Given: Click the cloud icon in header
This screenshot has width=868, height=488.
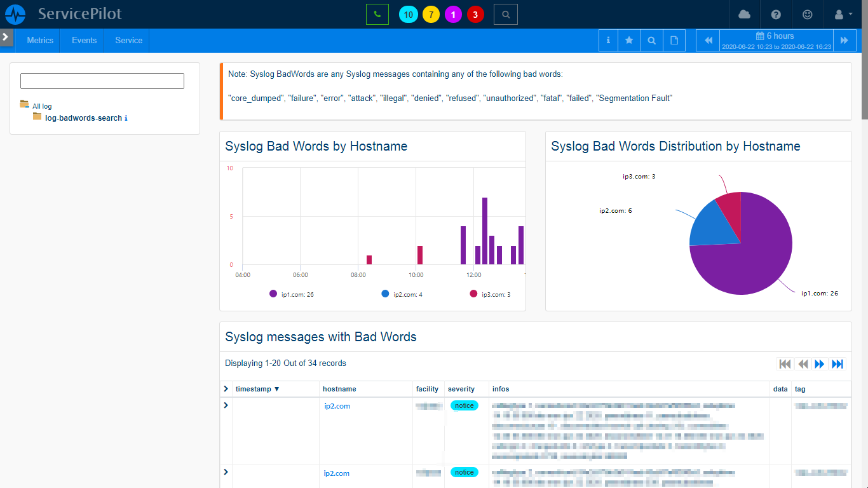Looking at the screenshot, I should click(744, 15).
